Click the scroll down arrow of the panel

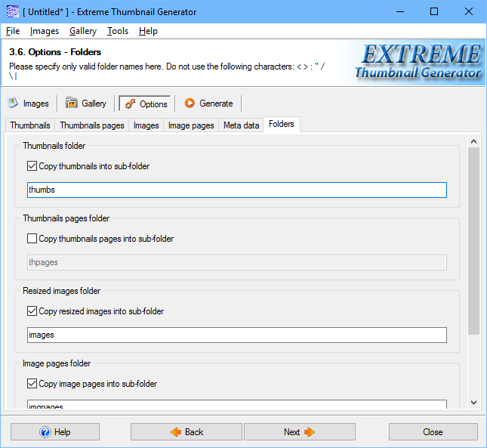click(473, 403)
